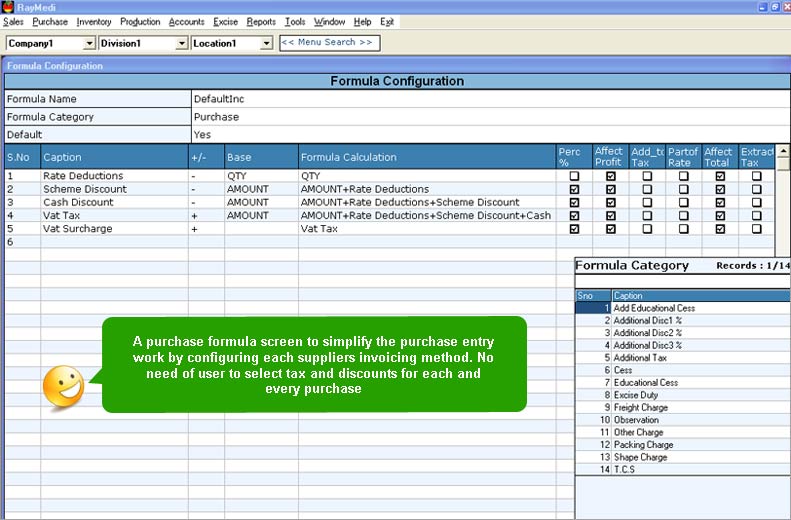This screenshot has height=520, width=791.
Task: Select the Cash Discount caption cell
Action: [x=115, y=202]
